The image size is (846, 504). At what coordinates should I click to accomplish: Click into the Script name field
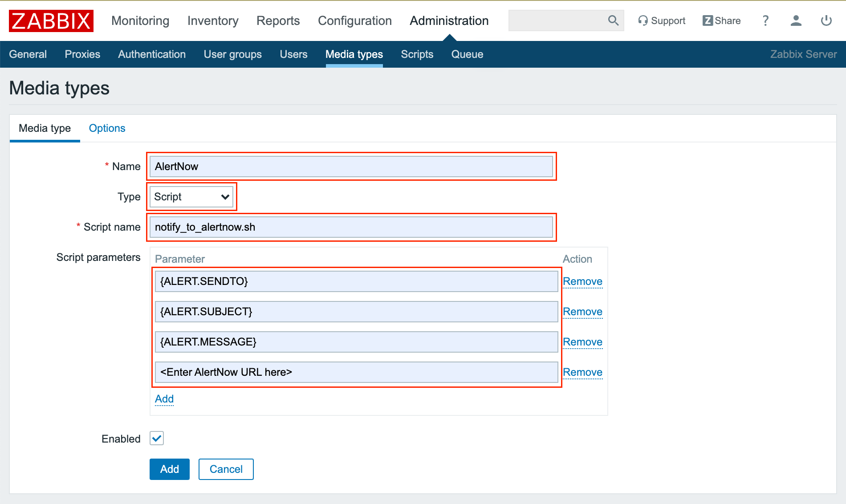[x=351, y=227]
